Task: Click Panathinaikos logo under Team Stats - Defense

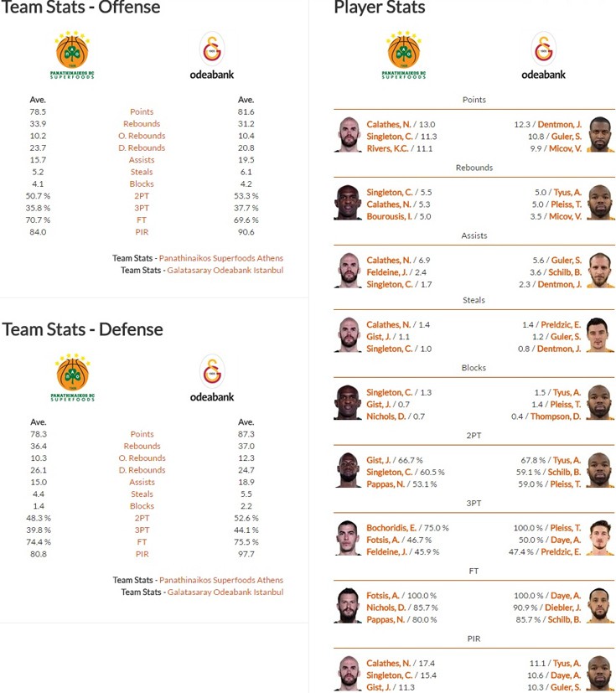Action: pyautogui.click(x=72, y=378)
